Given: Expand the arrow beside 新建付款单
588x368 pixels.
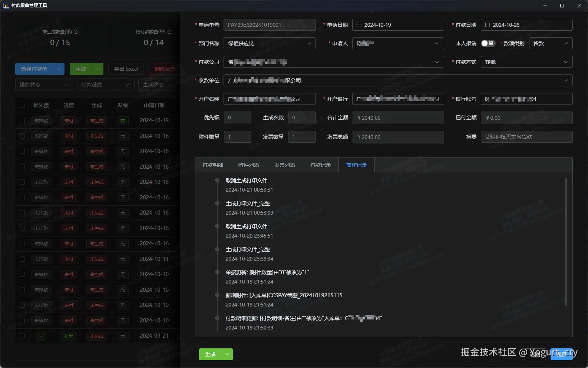Looking at the screenshot, I should click(x=59, y=69).
